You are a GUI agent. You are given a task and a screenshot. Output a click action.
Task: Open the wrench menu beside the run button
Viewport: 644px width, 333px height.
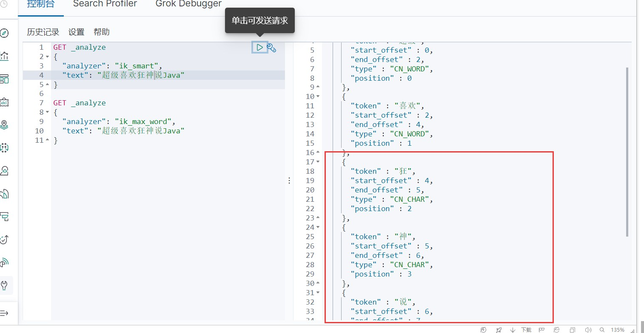click(271, 48)
